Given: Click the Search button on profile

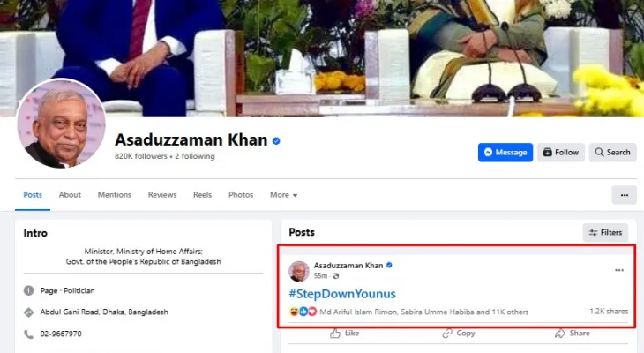Looking at the screenshot, I should (x=612, y=153).
